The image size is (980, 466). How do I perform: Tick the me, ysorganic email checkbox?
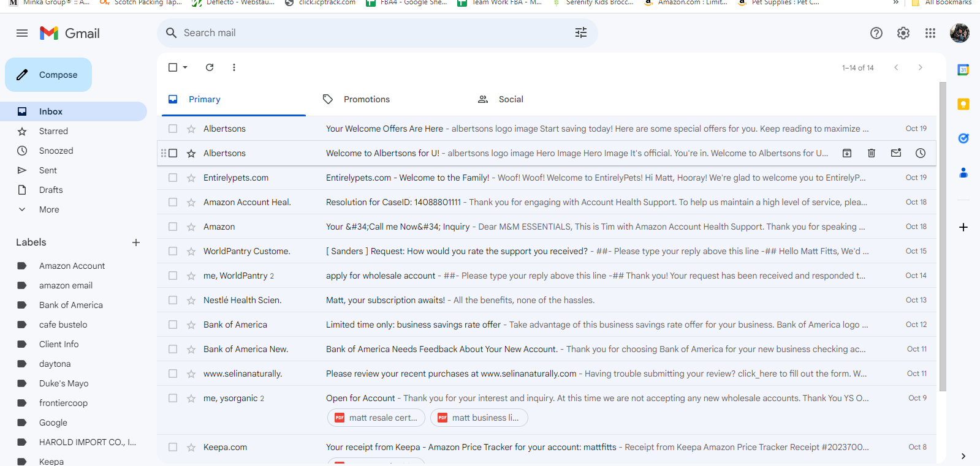(173, 398)
